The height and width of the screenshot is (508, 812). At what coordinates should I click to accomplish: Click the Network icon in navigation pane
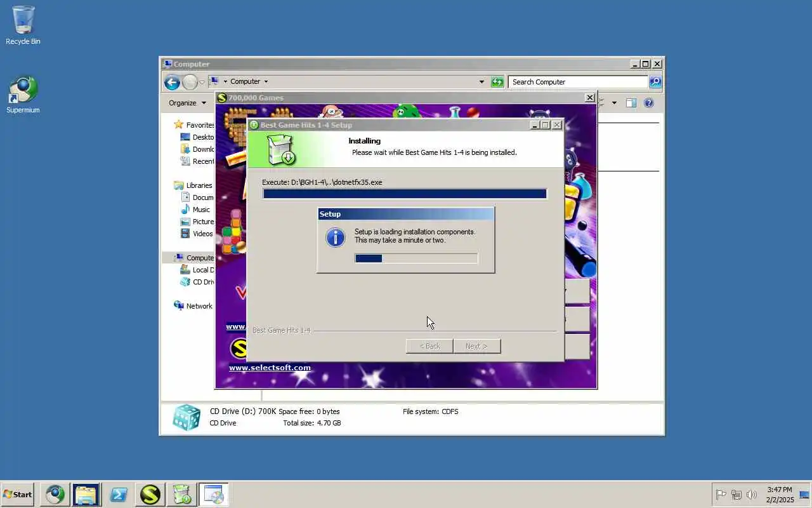click(x=179, y=306)
